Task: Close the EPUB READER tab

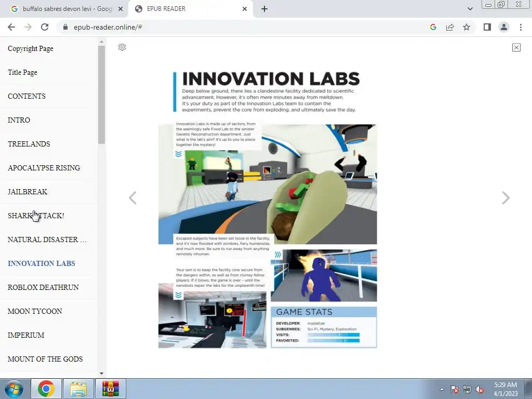Action: (x=245, y=9)
